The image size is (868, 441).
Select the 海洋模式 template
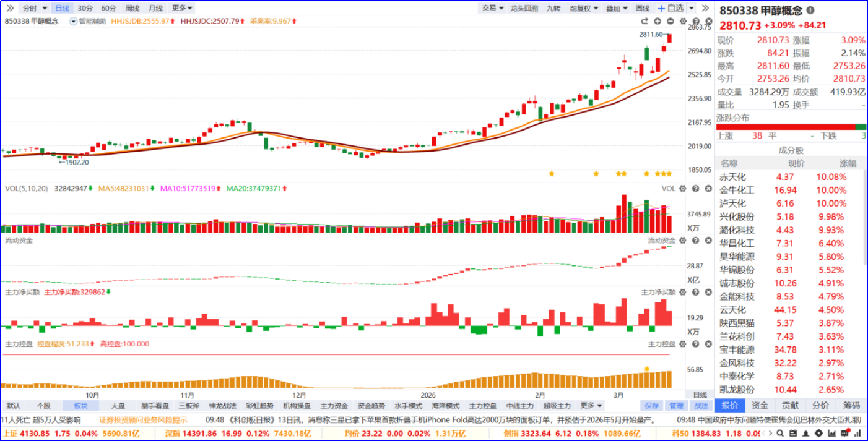[x=446, y=406]
